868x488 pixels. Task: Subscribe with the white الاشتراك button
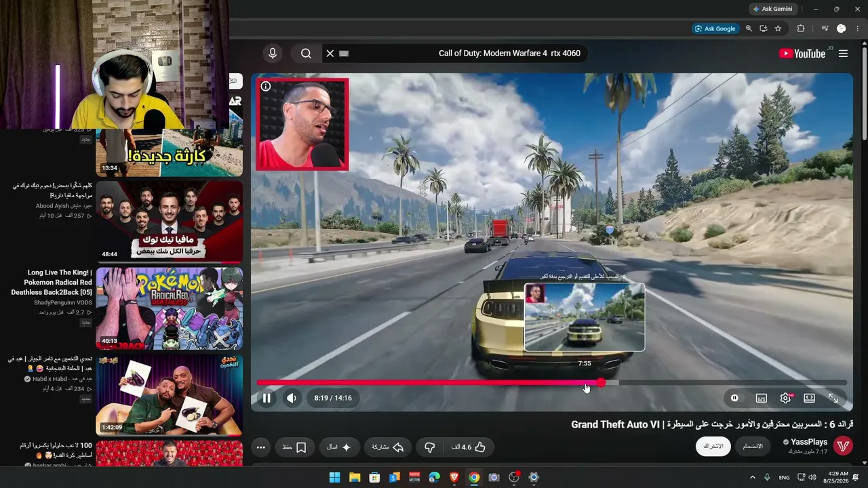pos(713,446)
